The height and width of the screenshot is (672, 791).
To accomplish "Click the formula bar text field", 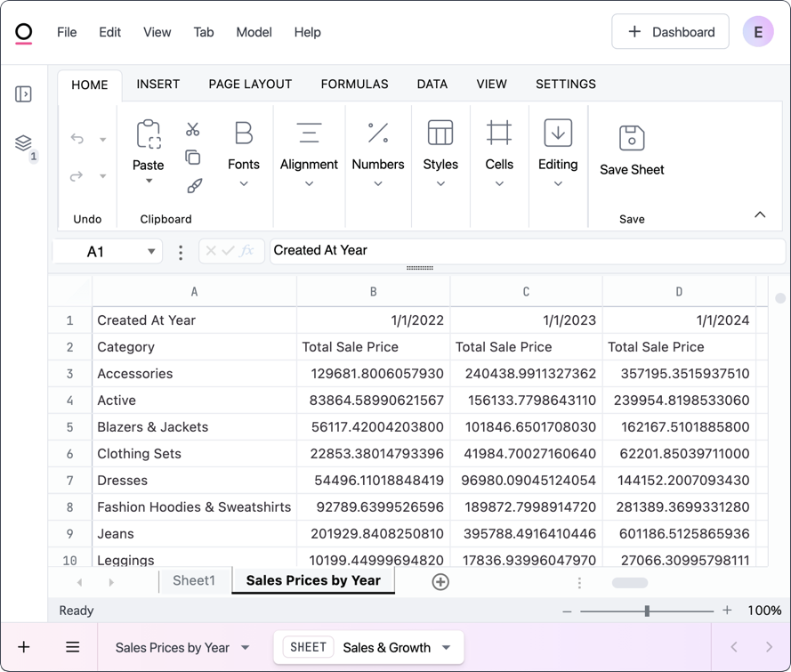I will 528,251.
